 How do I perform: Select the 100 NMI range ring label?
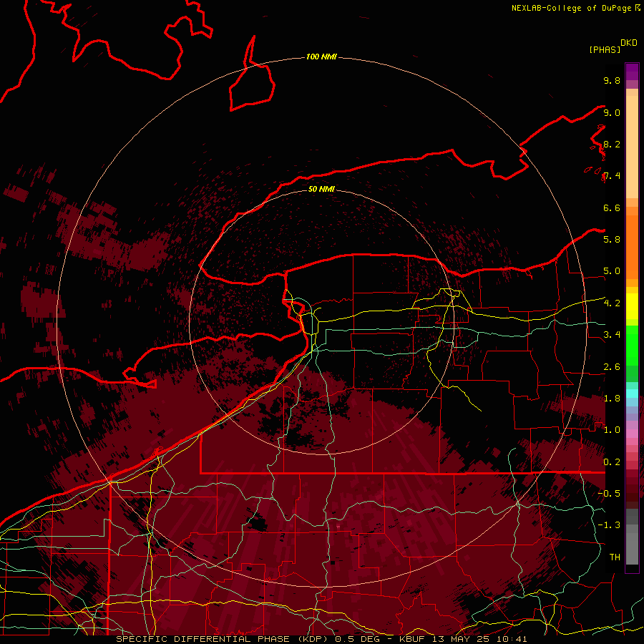321,57
